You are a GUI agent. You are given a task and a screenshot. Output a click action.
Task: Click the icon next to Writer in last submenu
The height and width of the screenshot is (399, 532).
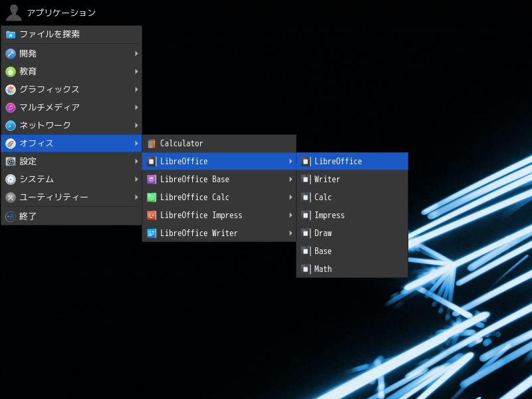pyautogui.click(x=306, y=180)
